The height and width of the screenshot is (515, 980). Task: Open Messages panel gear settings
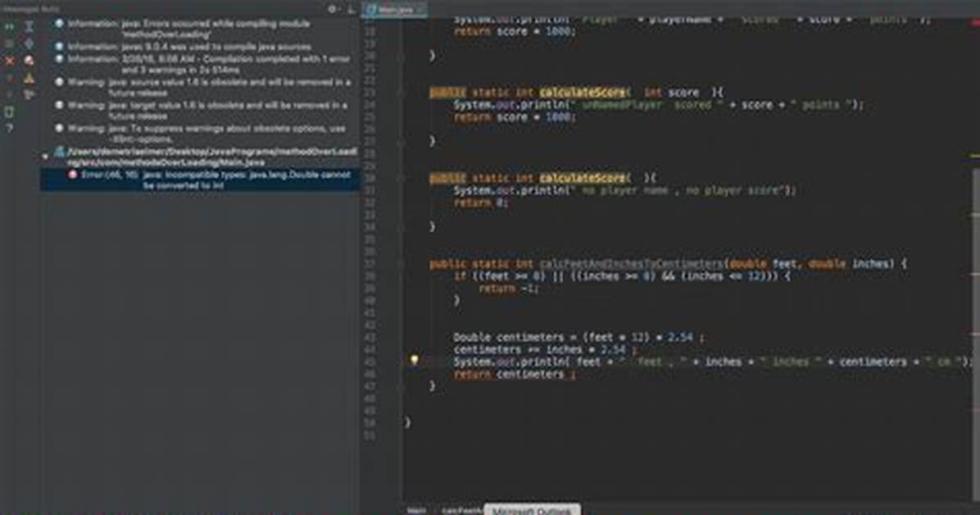pos(332,9)
